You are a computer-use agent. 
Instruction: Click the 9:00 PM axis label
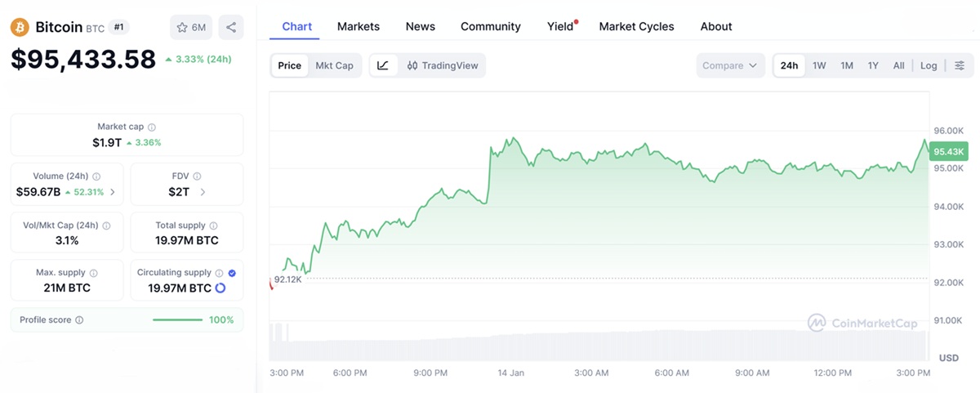coord(430,373)
